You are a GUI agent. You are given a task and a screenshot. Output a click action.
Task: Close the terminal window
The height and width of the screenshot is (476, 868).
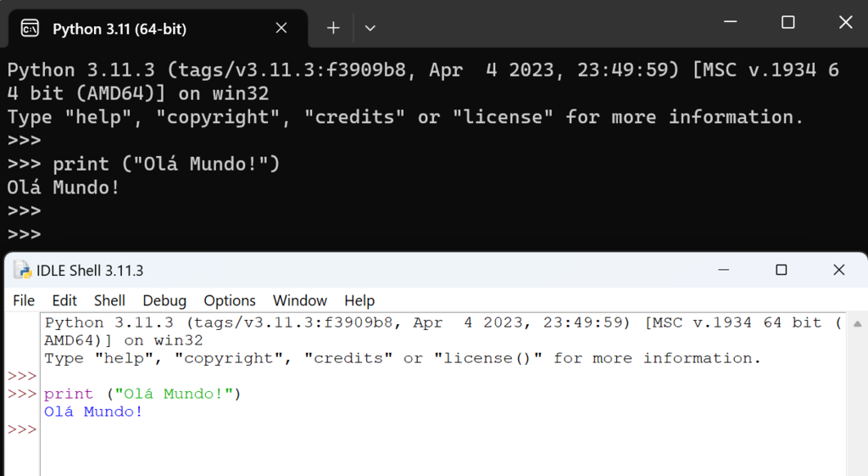tap(844, 23)
